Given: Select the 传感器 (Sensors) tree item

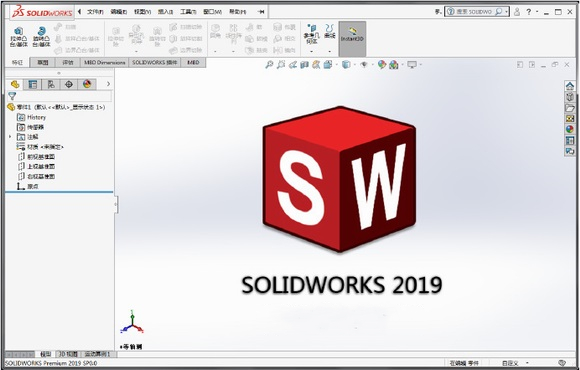Looking at the screenshot, I should tap(31, 127).
